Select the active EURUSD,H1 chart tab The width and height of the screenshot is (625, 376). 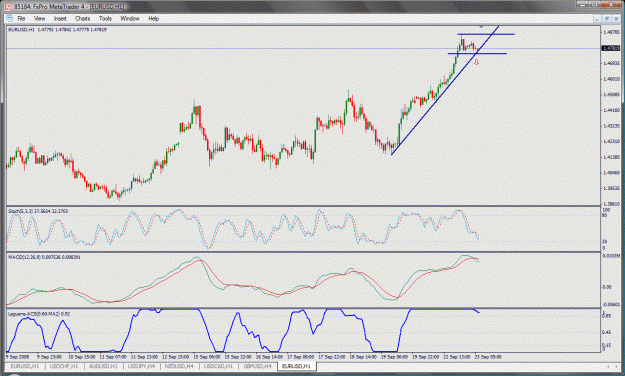pyautogui.click(x=297, y=366)
